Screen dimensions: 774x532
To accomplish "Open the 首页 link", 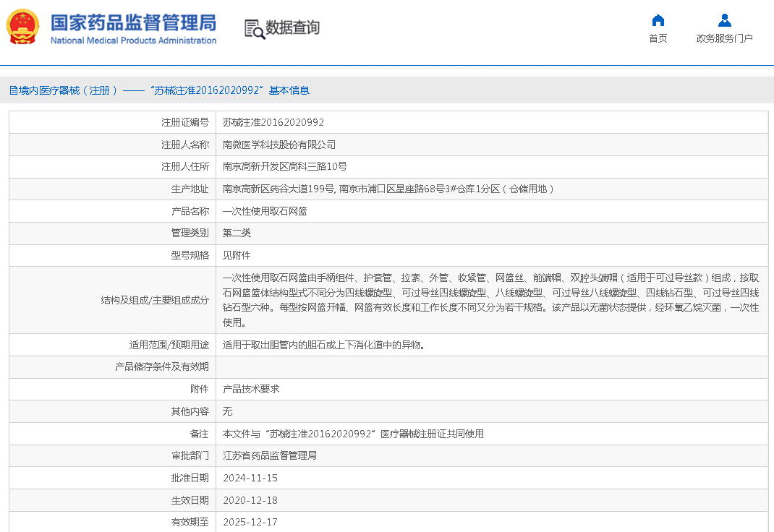I will 658,38.
